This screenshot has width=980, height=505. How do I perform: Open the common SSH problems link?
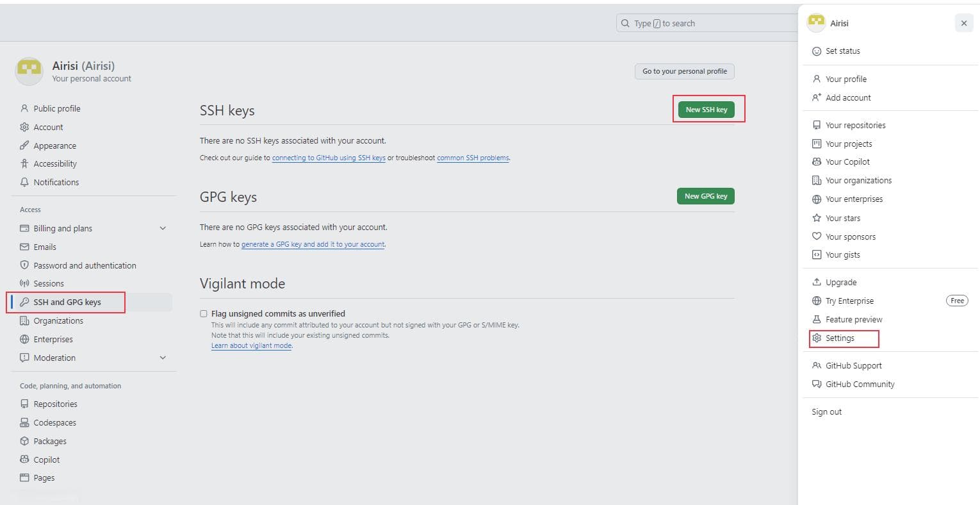(x=473, y=158)
